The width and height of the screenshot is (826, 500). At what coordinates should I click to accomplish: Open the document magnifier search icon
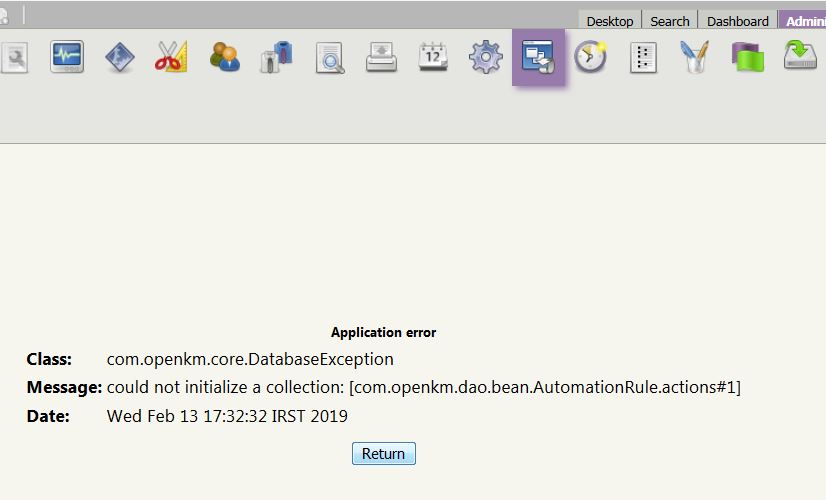coord(329,57)
